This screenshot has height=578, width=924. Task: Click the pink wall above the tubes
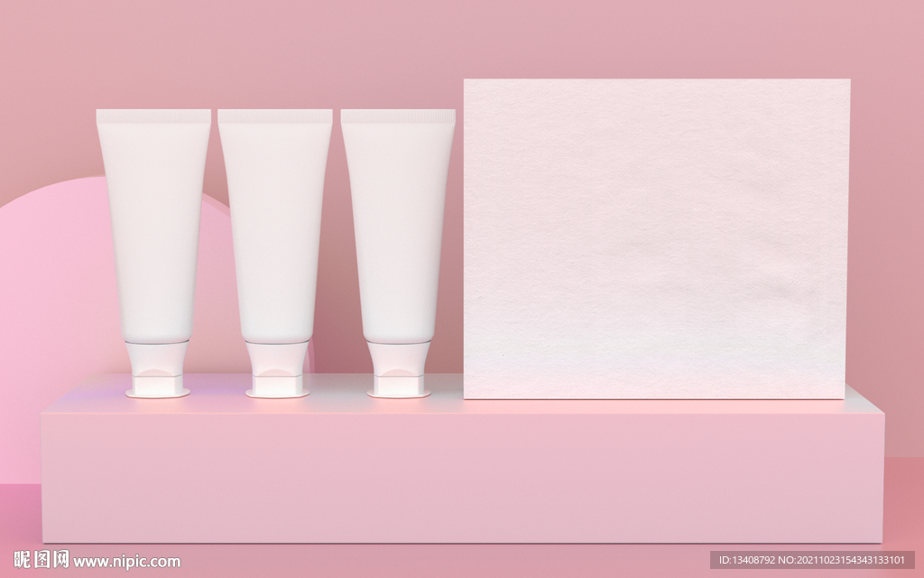click(271, 54)
